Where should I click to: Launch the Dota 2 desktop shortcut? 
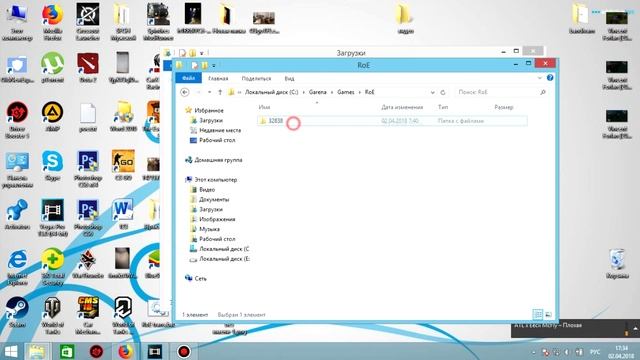tap(88, 68)
